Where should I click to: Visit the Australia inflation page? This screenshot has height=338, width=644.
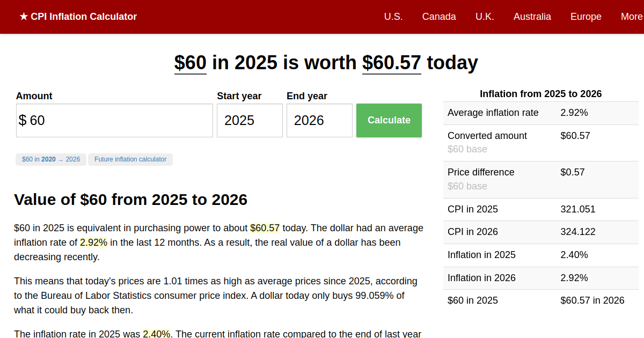point(532,17)
